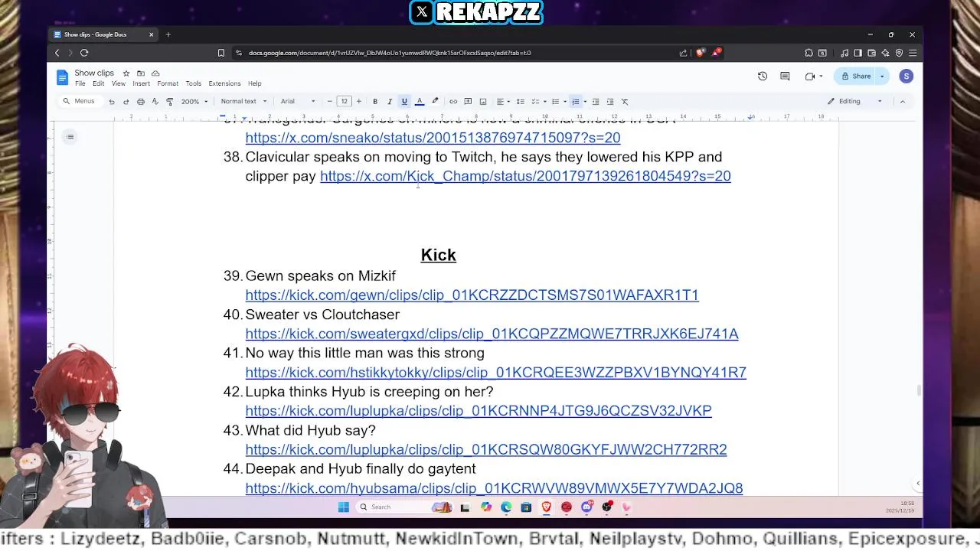This screenshot has height=551, width=980.
Task: Open the File menu
Action: click(x=80, y=83)
